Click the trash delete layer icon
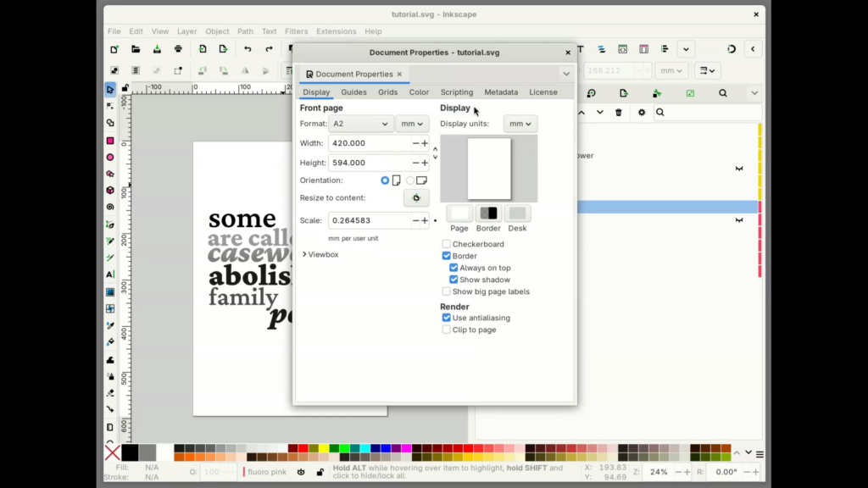The height and width of the screenshot is (488, 868). [x=619, y=112]
